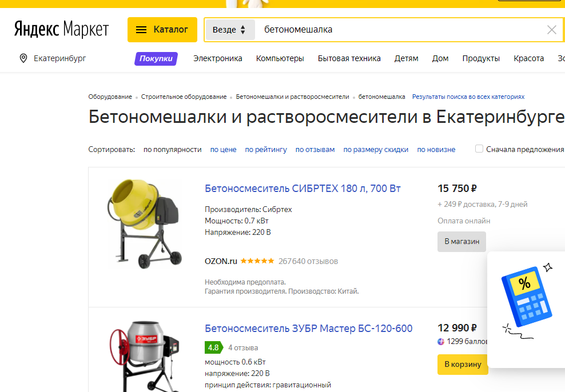Click the green 4.8 rating badge

click(213, 347)
